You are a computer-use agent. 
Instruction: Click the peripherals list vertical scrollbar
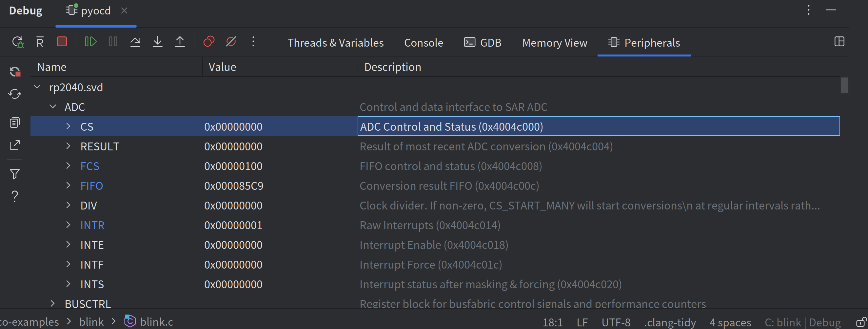coord(844,86)
